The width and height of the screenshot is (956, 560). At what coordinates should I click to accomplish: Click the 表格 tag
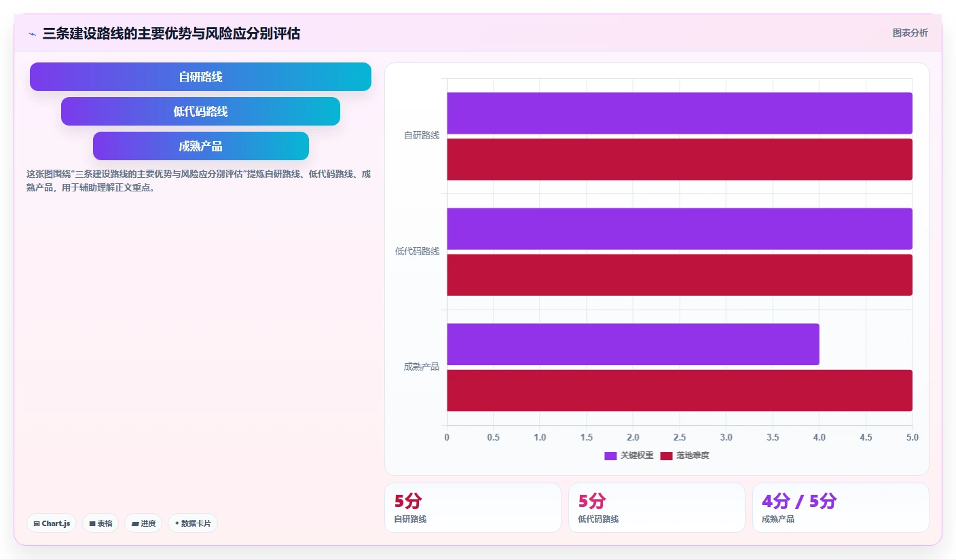pos(100,523)
